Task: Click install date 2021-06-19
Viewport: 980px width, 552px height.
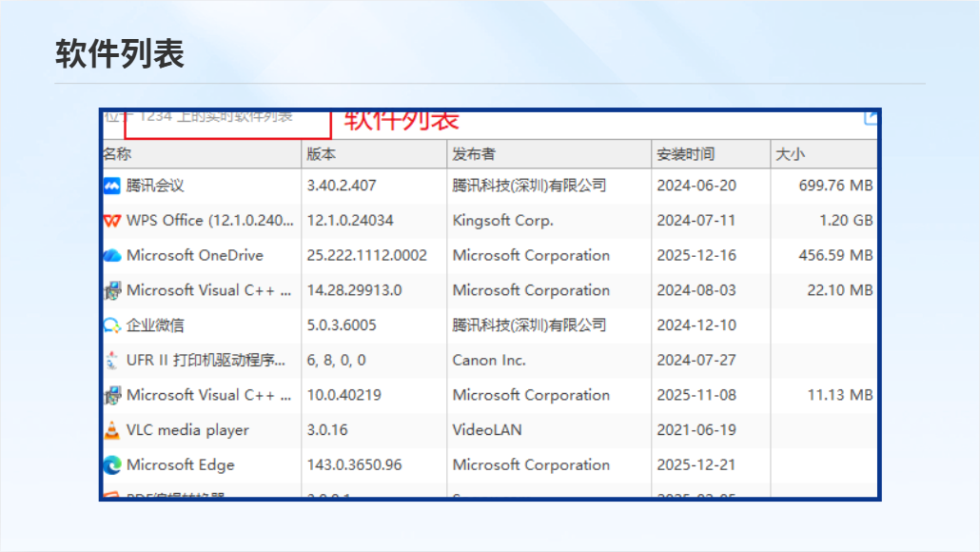Action: [x=696, y=430]
